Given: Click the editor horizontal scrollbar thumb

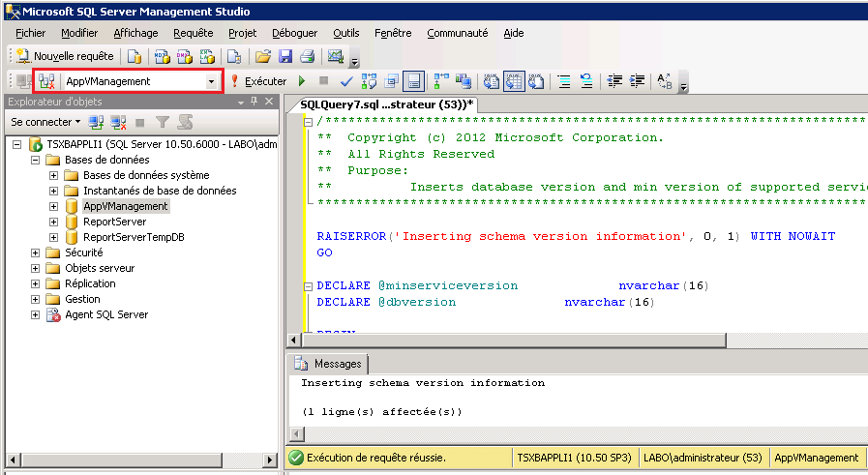Looking at the screenshot, I should [513, 340].
